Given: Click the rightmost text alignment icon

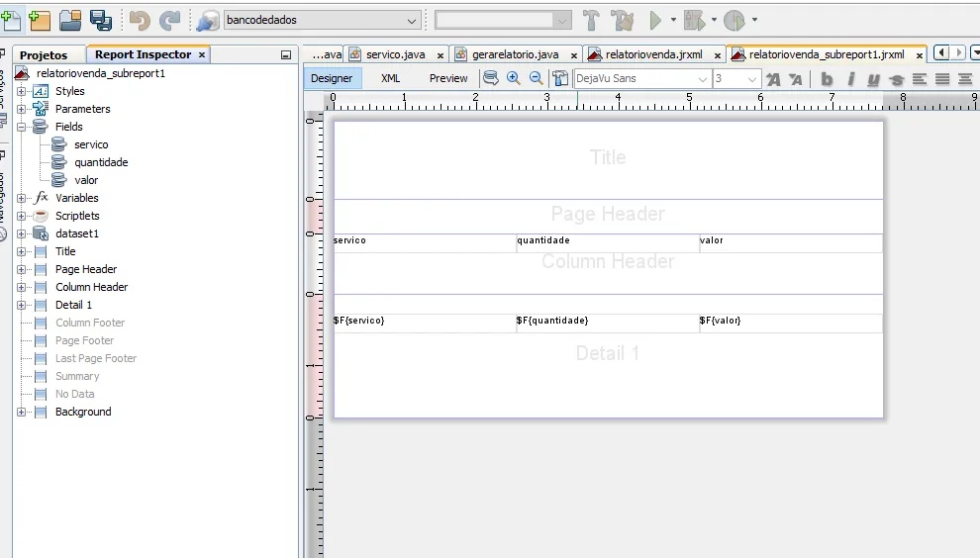Looking at the screenshot, I should coord(965,79).
